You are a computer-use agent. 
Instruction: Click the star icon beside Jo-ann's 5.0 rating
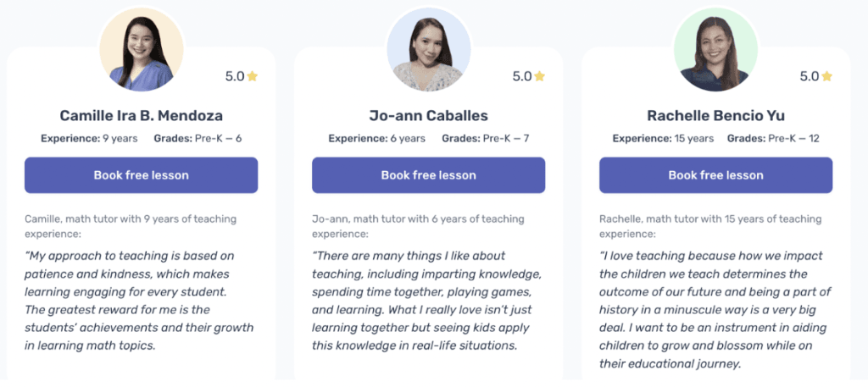[x=540, y=76]
